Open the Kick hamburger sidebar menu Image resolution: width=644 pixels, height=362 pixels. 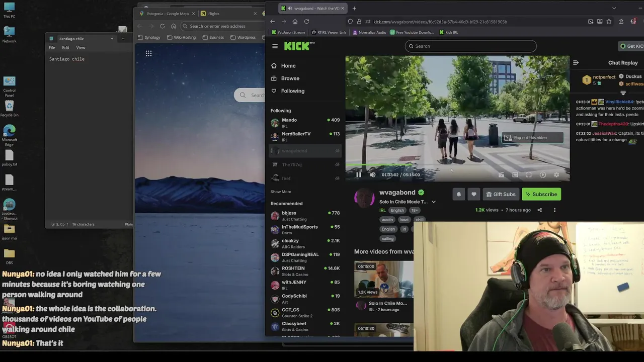[x=275, y=46]
